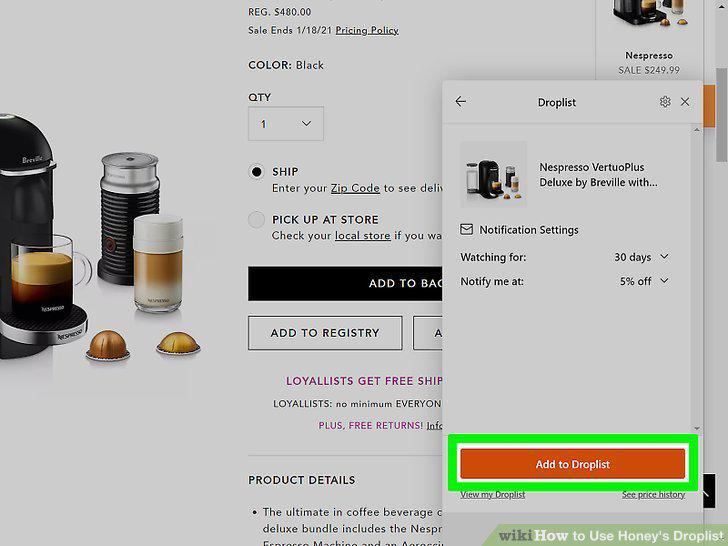Viewport: 728px width, 546px height.
Task: Click the page vertical scrollbar thumb
Action: pos(721,115)
